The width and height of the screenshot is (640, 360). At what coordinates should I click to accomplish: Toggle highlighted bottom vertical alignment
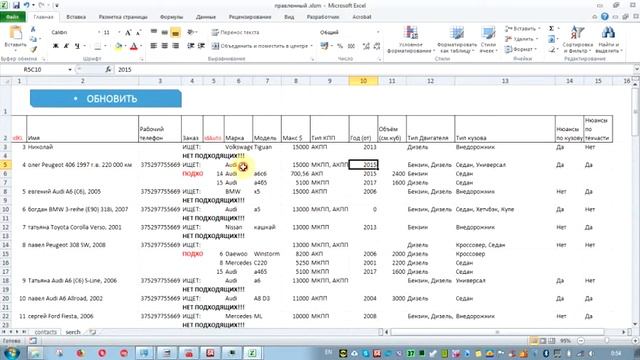[175, 32]
